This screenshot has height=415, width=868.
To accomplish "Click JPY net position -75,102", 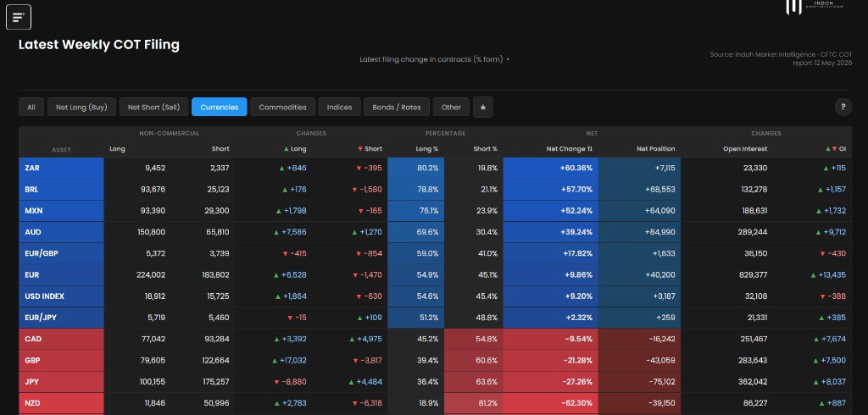I will coord(639,382).
